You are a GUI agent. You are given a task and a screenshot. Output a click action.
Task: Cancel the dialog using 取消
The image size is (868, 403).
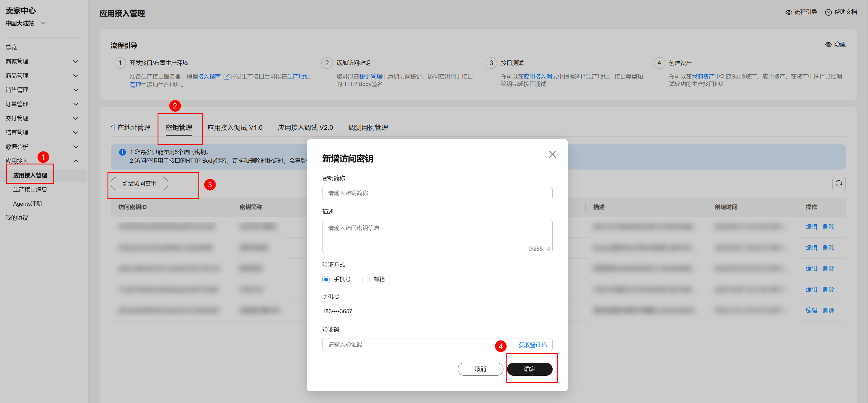pyautogui.click(x=480, y=369)
